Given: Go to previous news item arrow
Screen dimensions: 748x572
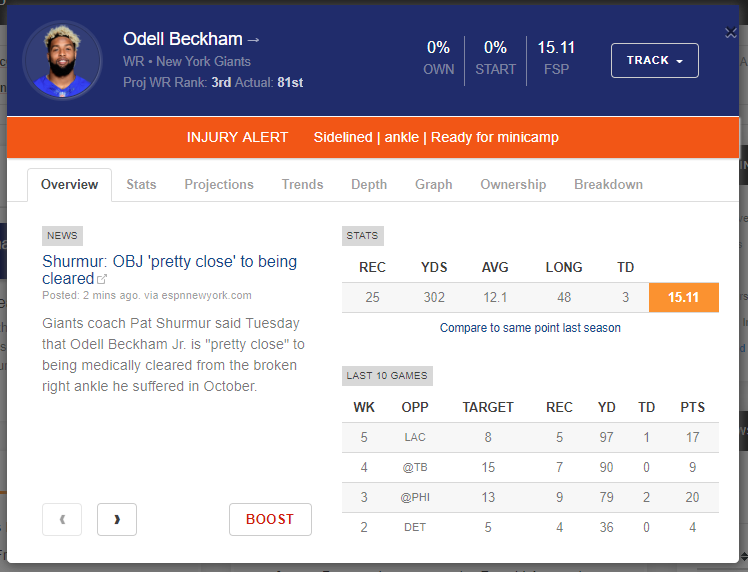Looking at the screenshot, I should tap(62, 519).
